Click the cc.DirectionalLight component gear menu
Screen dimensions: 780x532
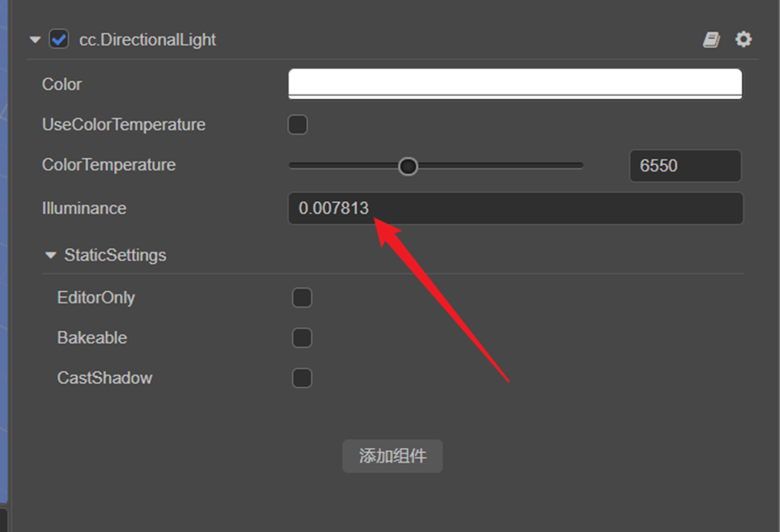click(x=743, y=38)
